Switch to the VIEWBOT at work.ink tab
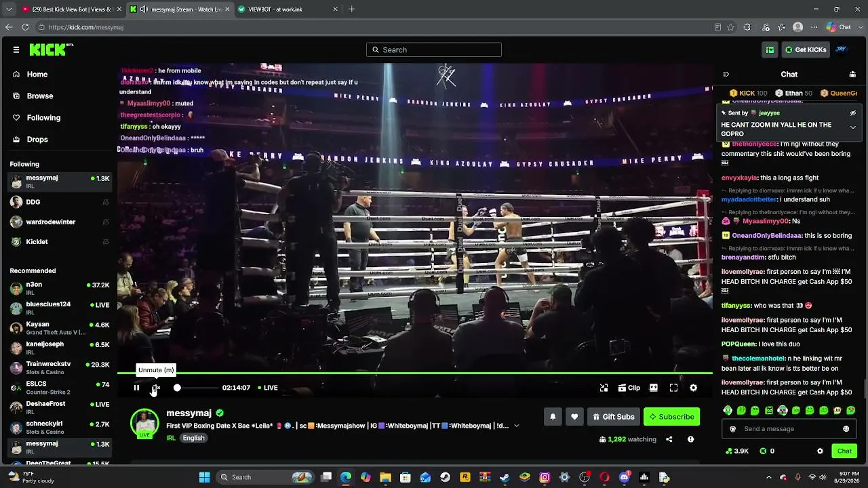The width and height of the screenshot is (868, 488). [287, 9]
